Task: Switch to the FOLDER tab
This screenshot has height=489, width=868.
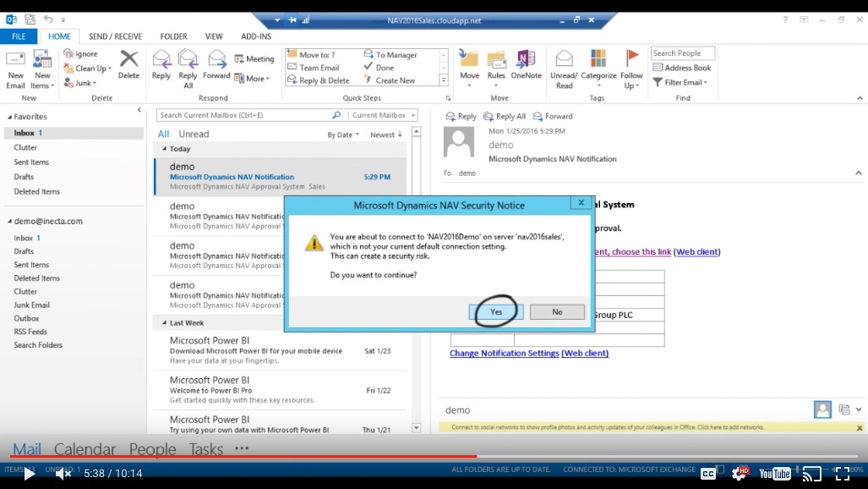Action: (173, 36)
